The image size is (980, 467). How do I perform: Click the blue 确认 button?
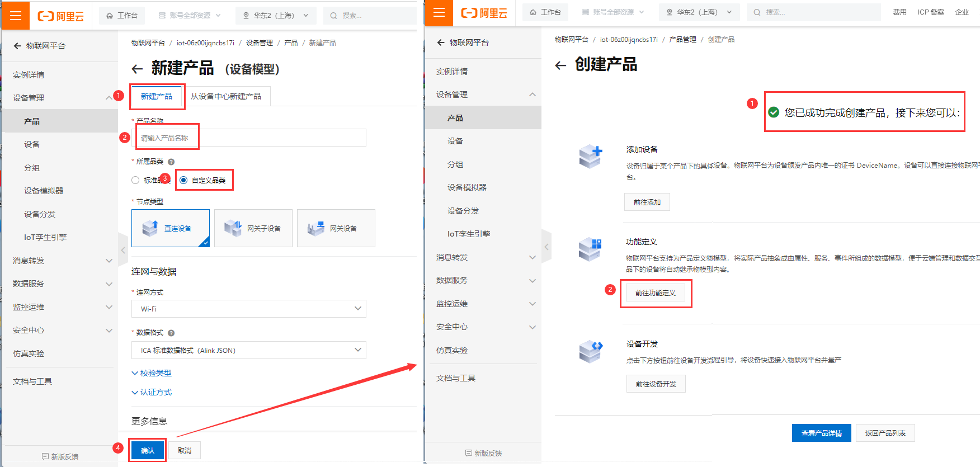click(x=148, y=450)
